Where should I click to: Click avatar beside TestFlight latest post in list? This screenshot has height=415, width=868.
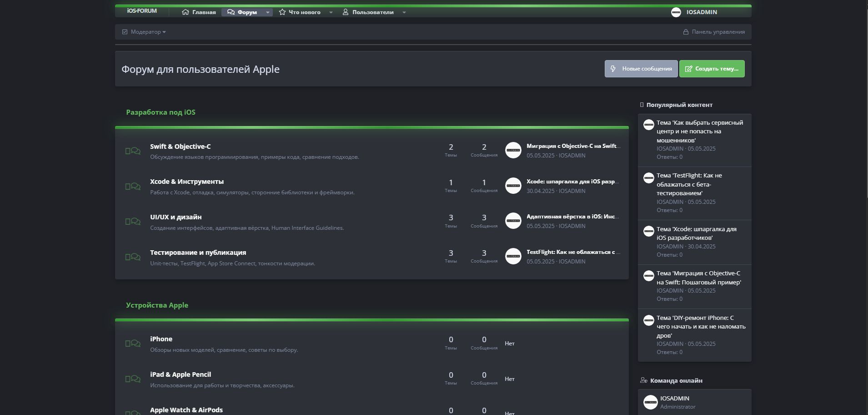click(513, 256)
